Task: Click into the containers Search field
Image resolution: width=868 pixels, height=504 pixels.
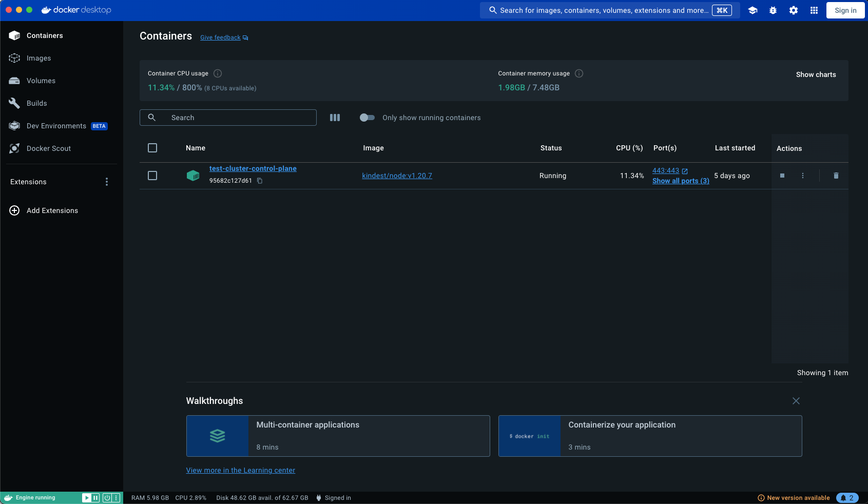Action: click(228, 118)
